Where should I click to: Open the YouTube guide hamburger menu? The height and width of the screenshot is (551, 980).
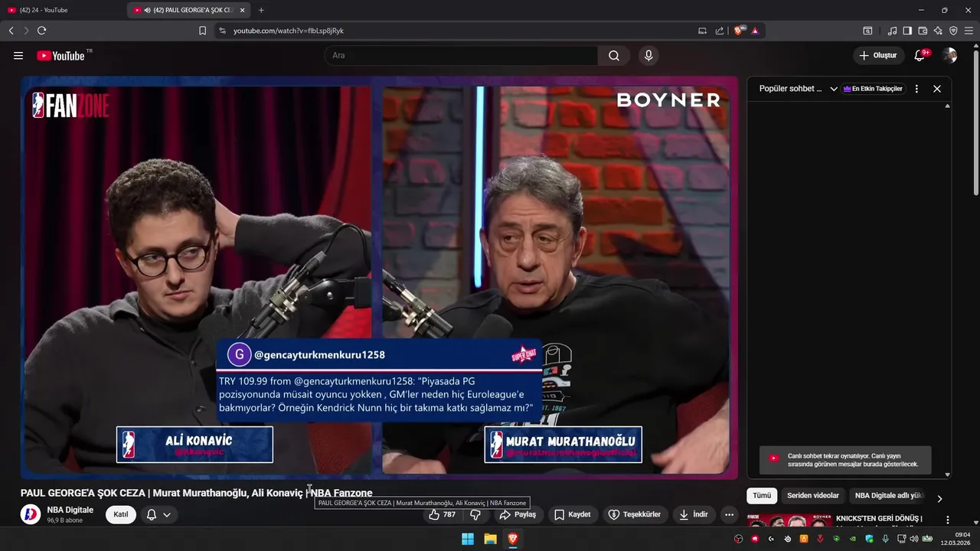coord(18,56)
